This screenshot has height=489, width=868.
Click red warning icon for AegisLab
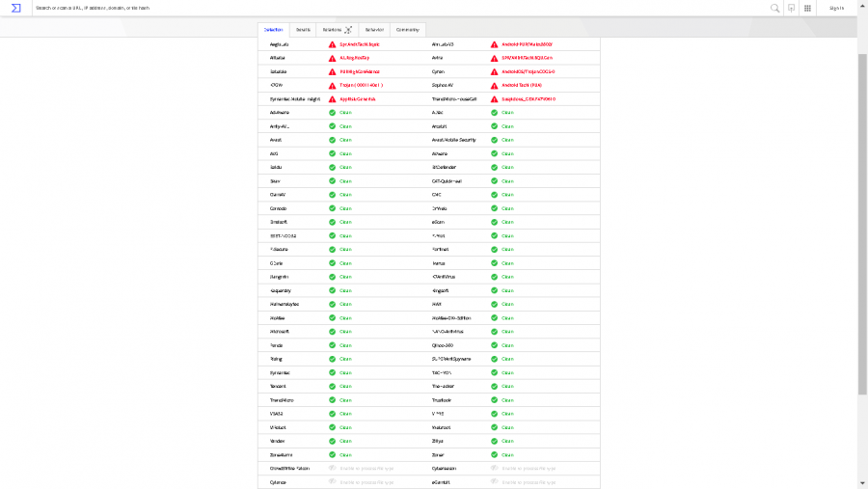(333, 44)
